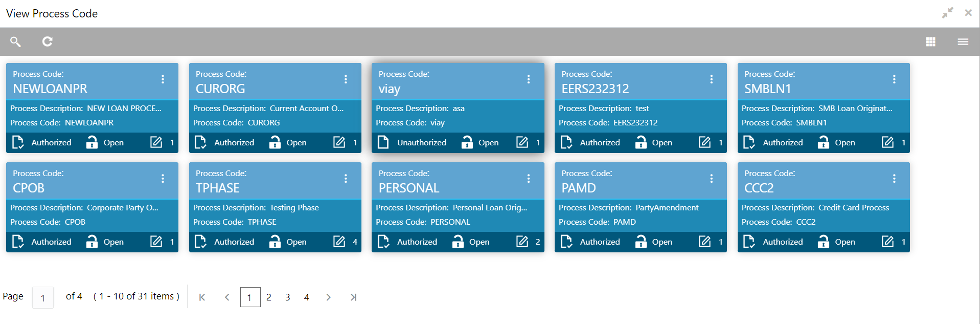Click the search magnifier icon in toolbar
980x324 pixels.
point(15,41)
